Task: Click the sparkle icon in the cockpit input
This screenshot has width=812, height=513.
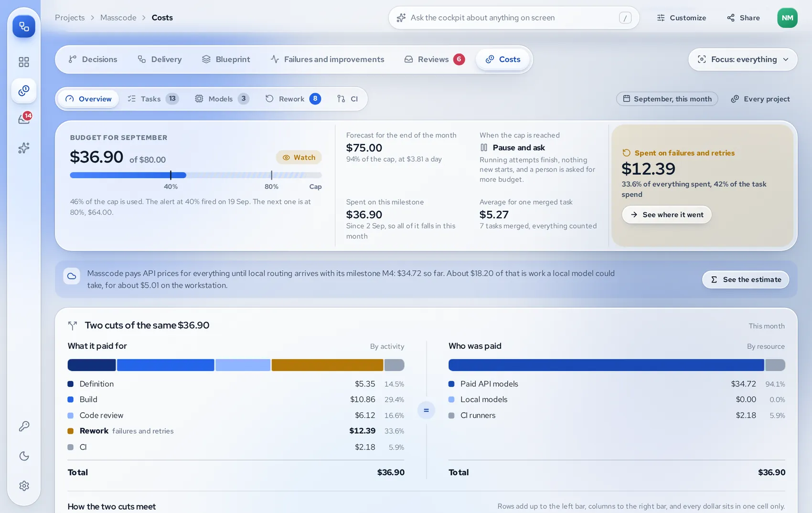Action: pyautogui.click(x=401, y=18)
